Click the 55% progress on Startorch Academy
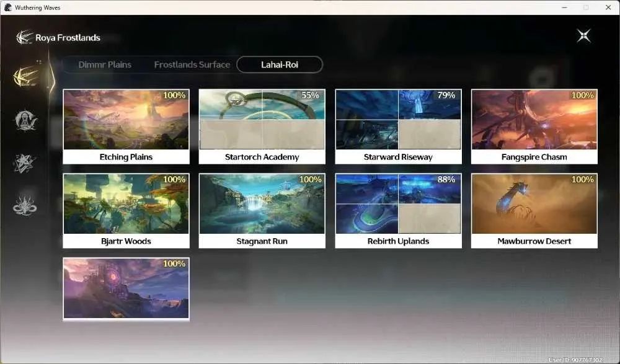This screenshot has width=620, height=364. click(310, 95)
